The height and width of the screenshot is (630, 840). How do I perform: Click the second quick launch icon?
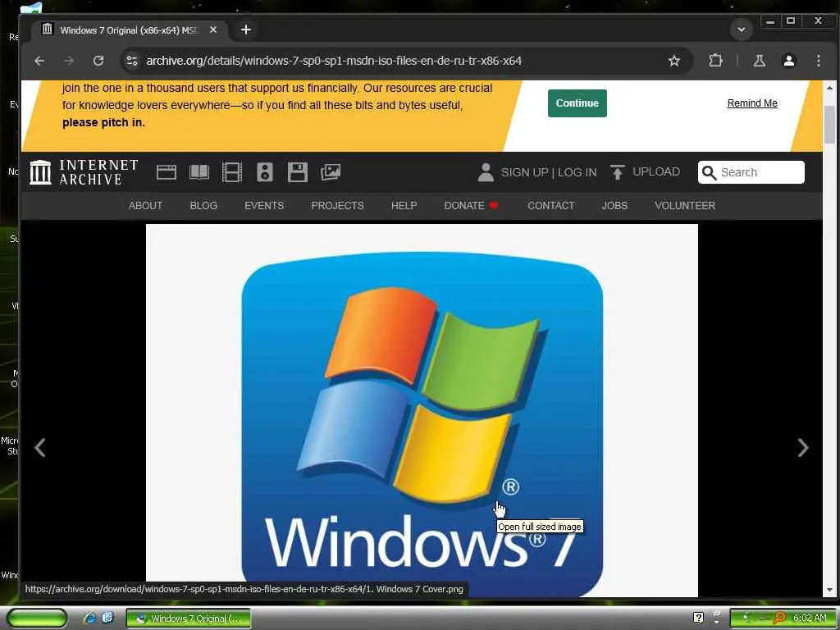pos(107,618)
